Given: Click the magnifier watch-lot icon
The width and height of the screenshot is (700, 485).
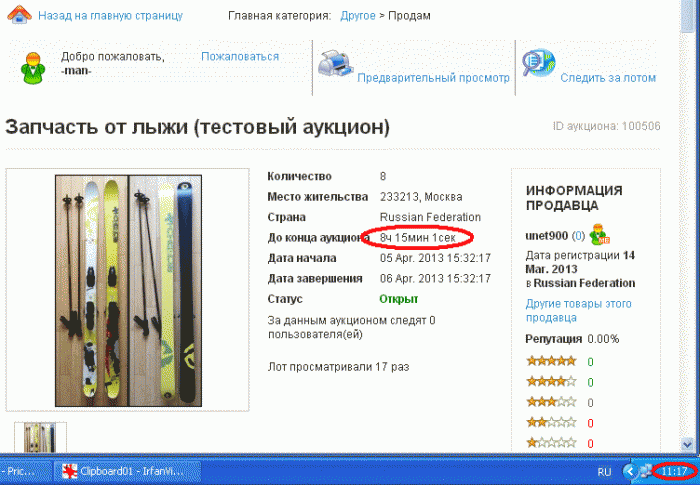Looking at the screenshot, I should (538, 63).
